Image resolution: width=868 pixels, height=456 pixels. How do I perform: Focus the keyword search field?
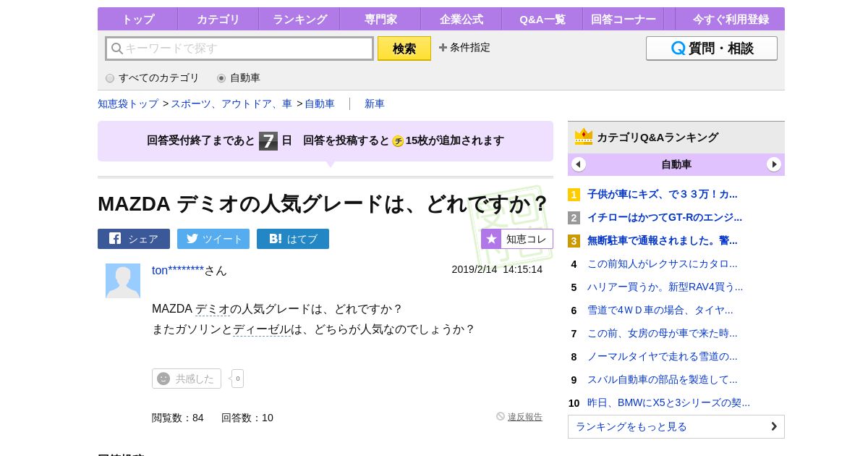point(239,48)
